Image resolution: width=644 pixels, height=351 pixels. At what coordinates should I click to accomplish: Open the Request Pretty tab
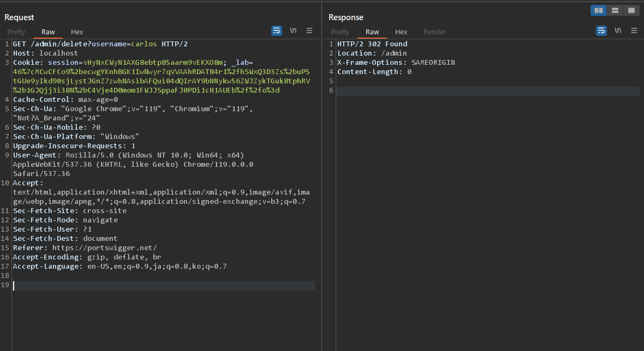click(16, 32)
